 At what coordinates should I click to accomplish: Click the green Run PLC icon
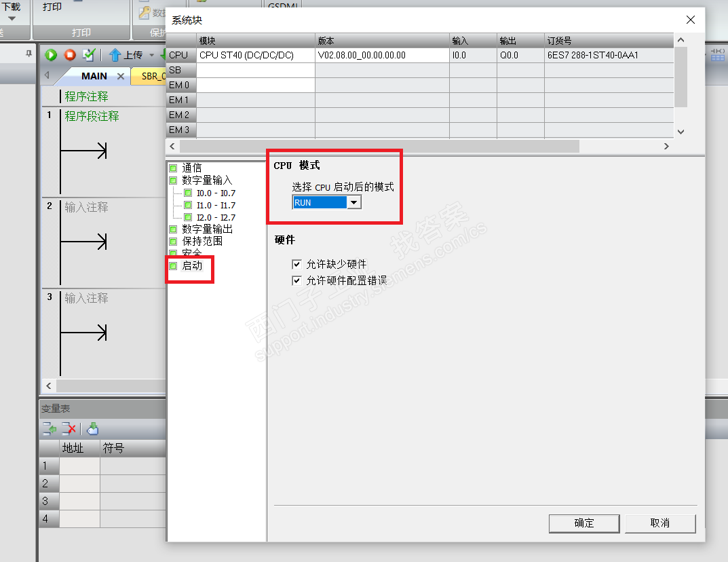click(51, 55)
